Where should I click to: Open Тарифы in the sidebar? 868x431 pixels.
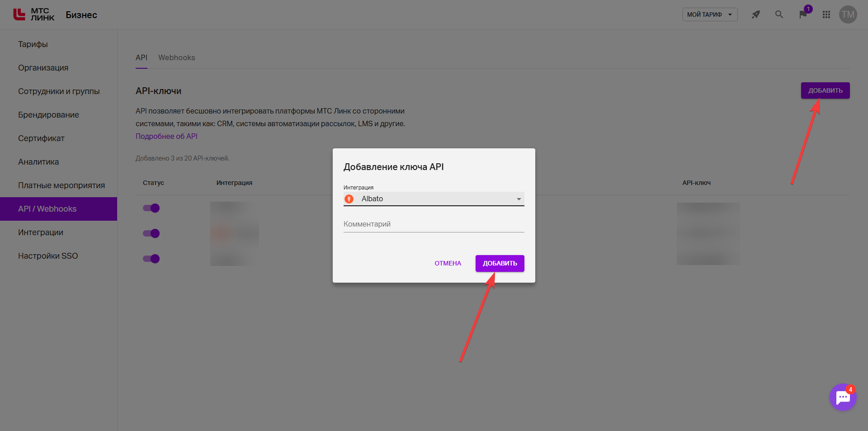pyautogui.click(x=58, y=44)
